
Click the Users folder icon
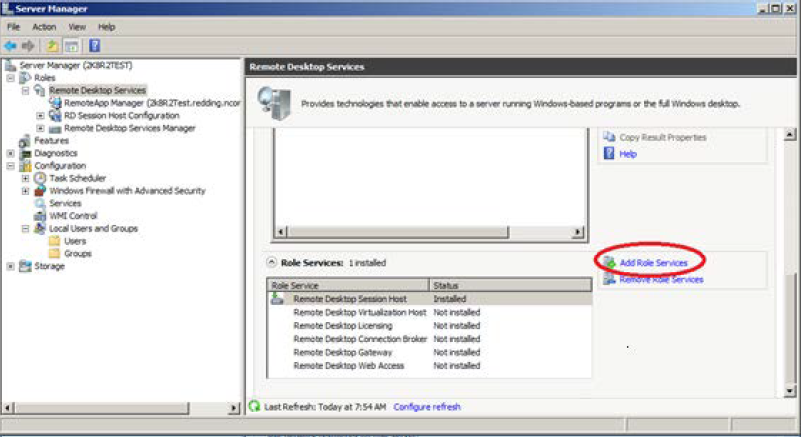pos(55,241)
